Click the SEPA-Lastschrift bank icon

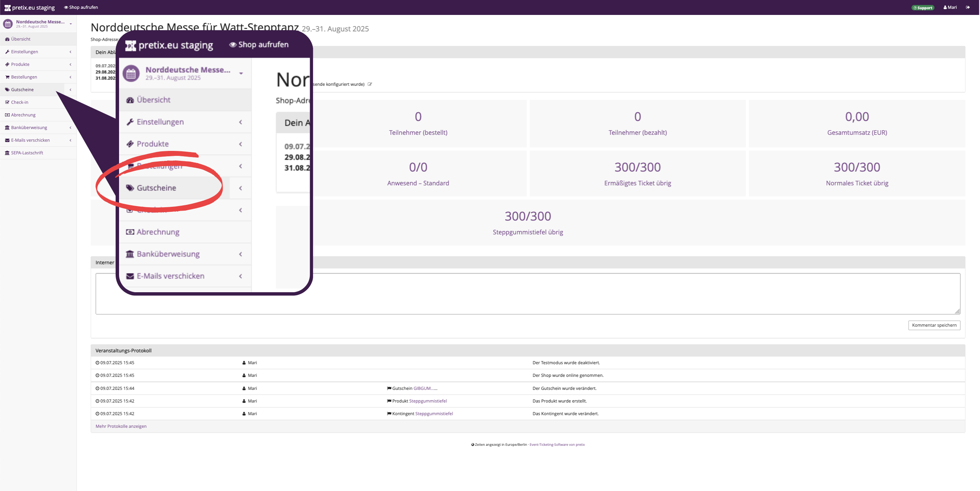[x=7, y=153]
